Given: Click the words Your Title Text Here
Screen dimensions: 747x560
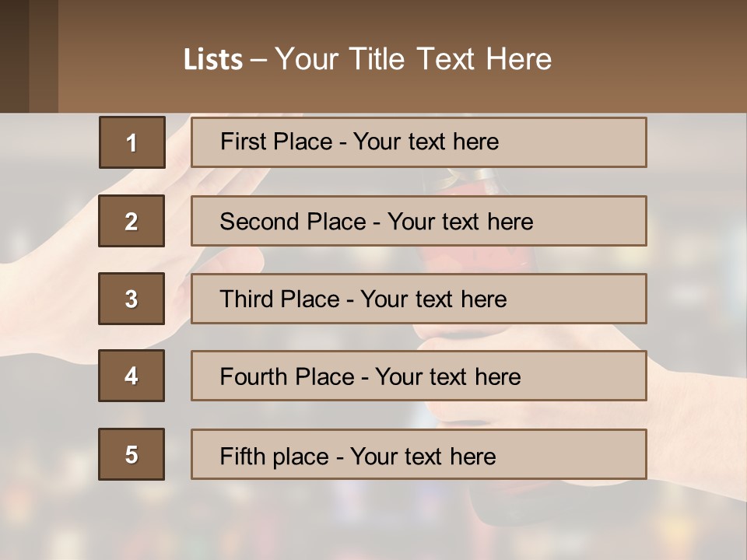Looking at the screenshot, I should pyautogui.click(x=413, y=59).
